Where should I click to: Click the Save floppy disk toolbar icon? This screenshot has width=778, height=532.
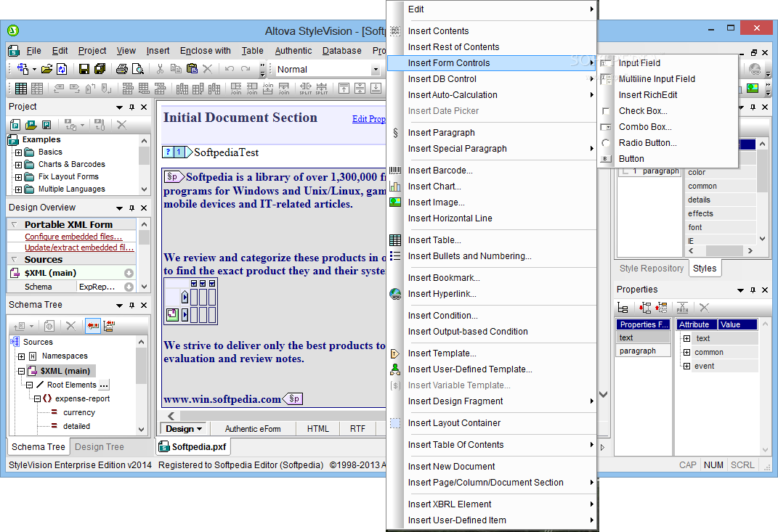coord(84,69)
